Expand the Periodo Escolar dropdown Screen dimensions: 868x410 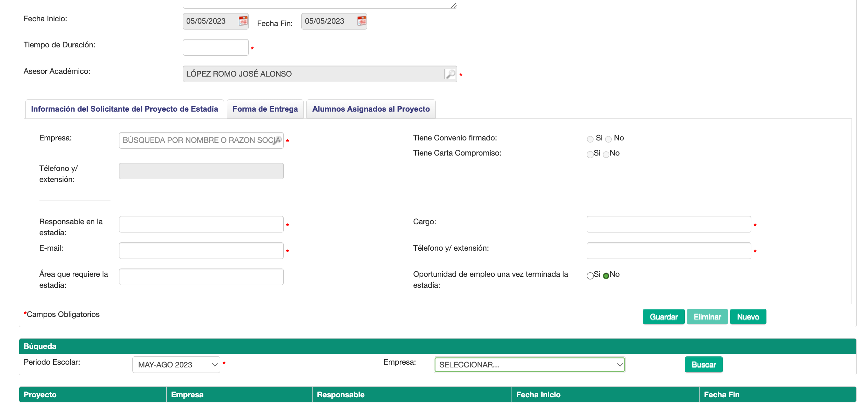(176, 365)
